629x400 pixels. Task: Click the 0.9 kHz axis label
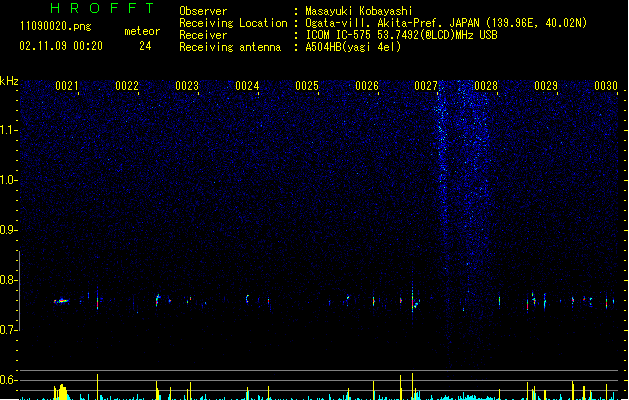coord(8,230)
